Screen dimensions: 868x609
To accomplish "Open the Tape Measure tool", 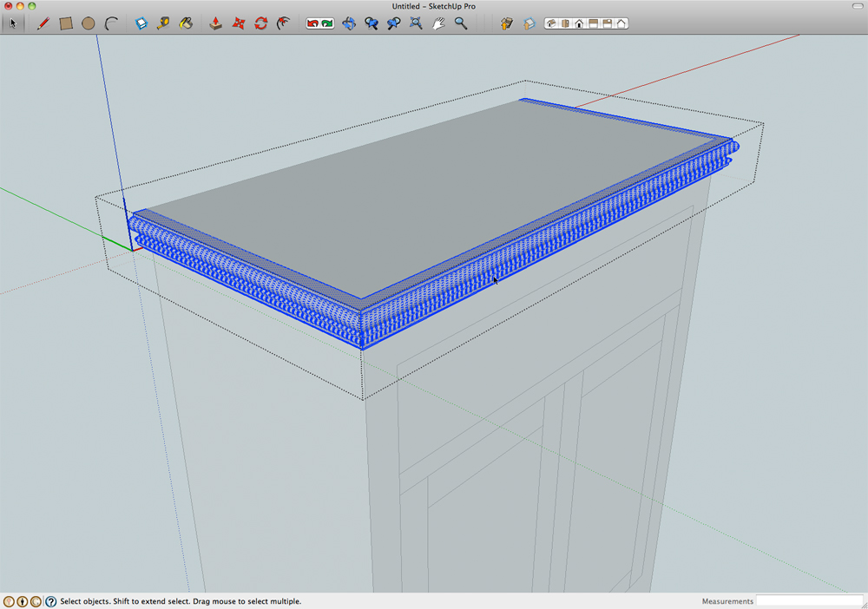I will point(162,23).
